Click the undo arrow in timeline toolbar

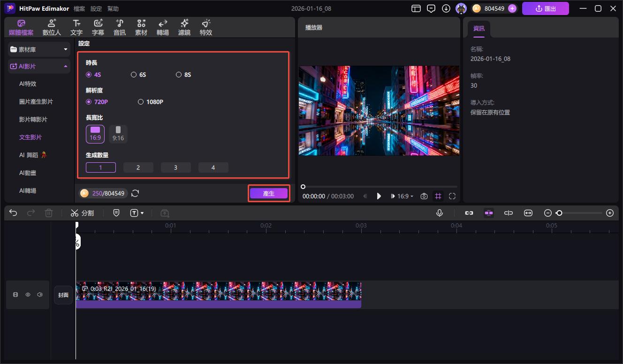(13, 213)
